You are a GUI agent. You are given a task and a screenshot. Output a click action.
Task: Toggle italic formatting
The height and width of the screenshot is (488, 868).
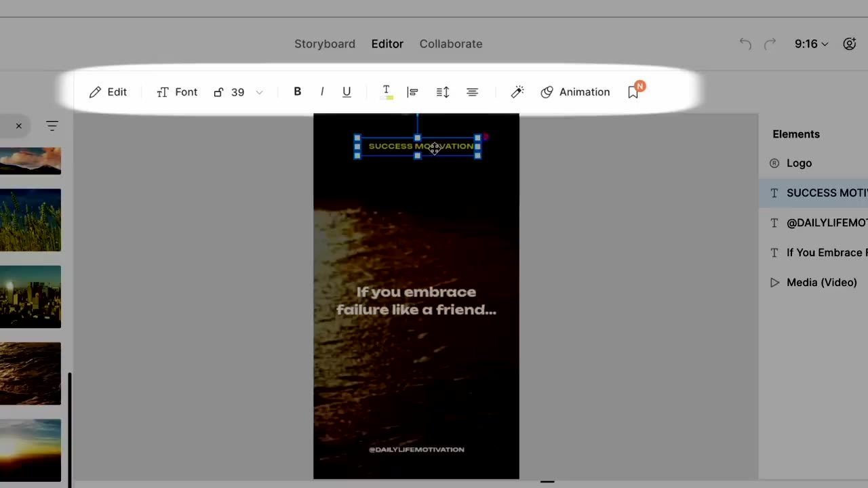tap(322, 91)
